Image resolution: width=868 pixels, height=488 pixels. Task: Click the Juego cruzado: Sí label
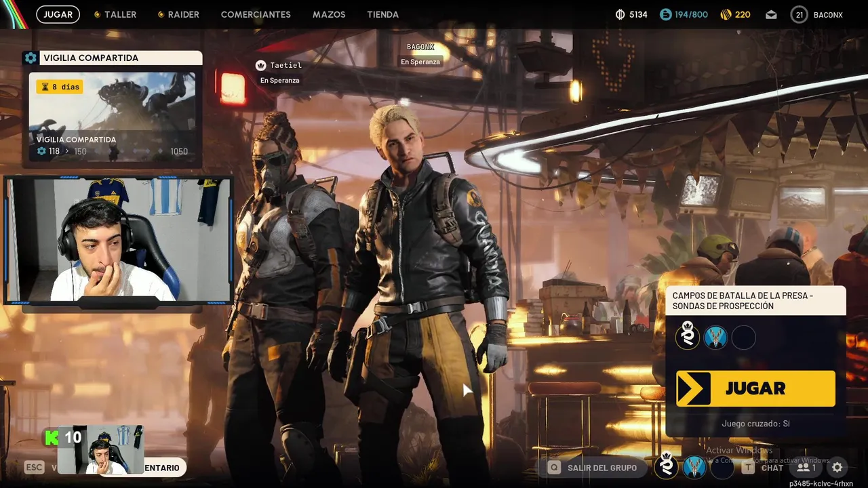755,424
